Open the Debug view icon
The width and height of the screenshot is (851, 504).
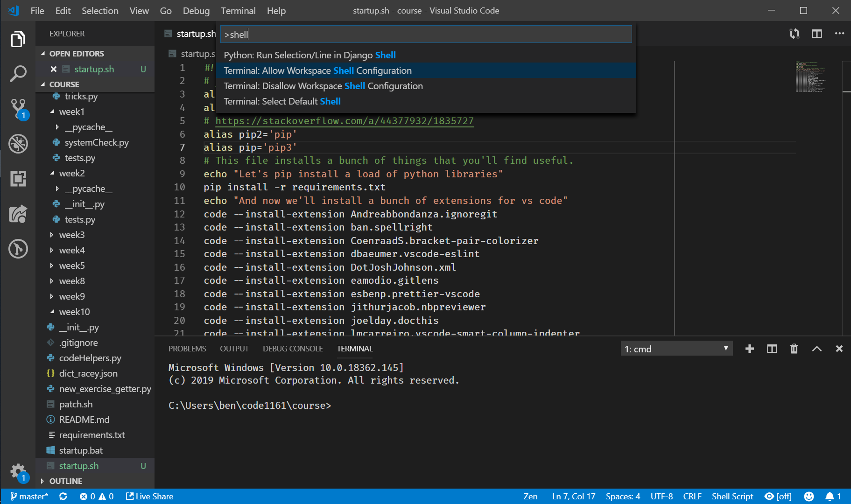[x=18, y=144]
